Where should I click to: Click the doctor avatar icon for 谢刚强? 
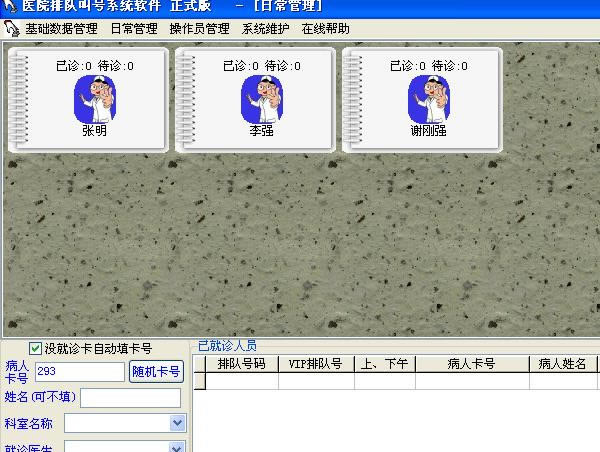point(429,99)
